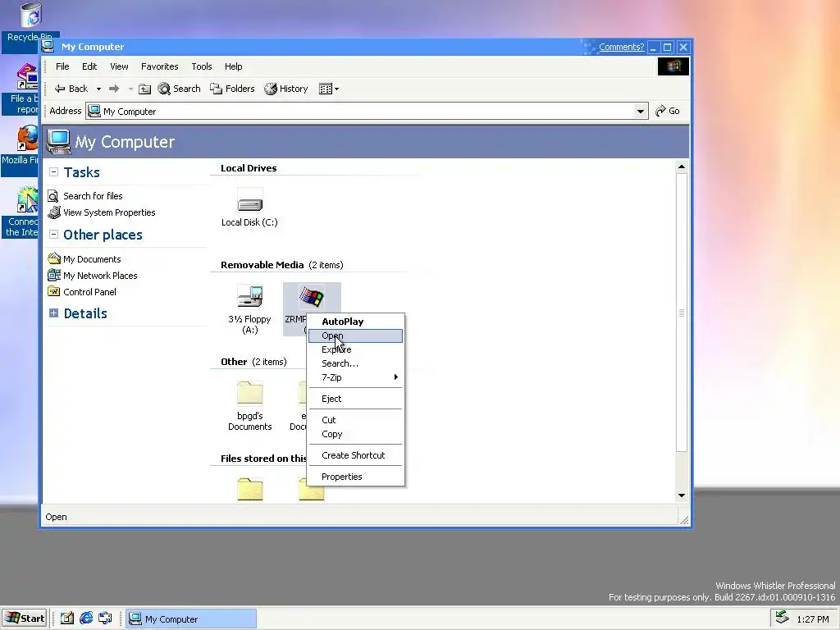Open the Views dropdown toolbar button
The image size is (840, 630).
(x=328, y=89)
